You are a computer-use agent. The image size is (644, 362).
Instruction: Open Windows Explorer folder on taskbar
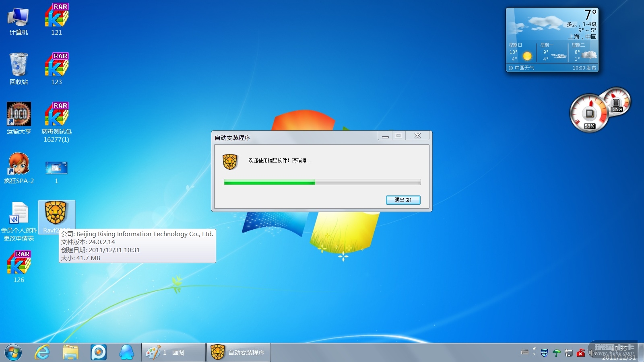70,352
